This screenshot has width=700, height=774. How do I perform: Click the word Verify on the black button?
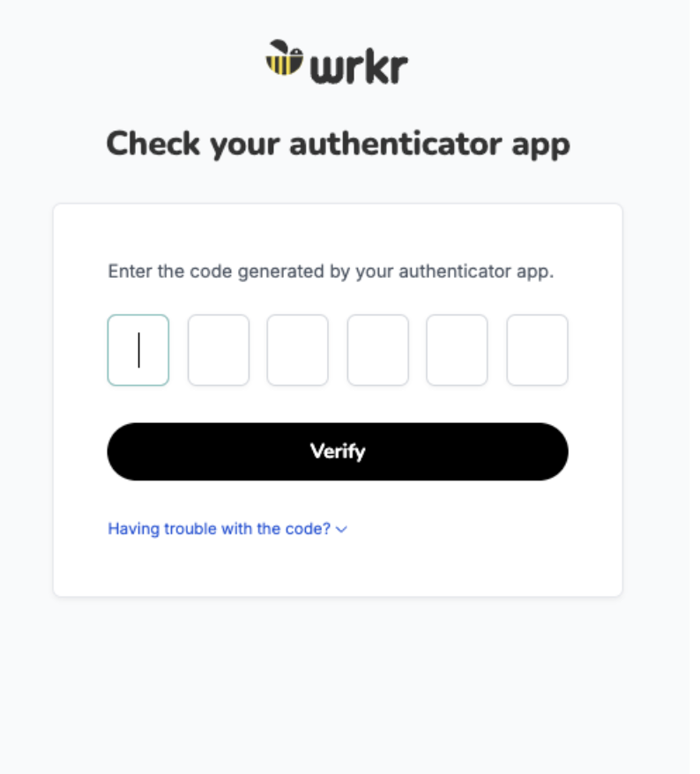[338, 451]
